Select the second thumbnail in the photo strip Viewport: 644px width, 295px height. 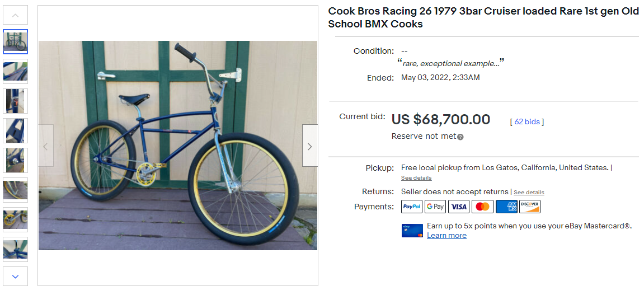(15, 71)
